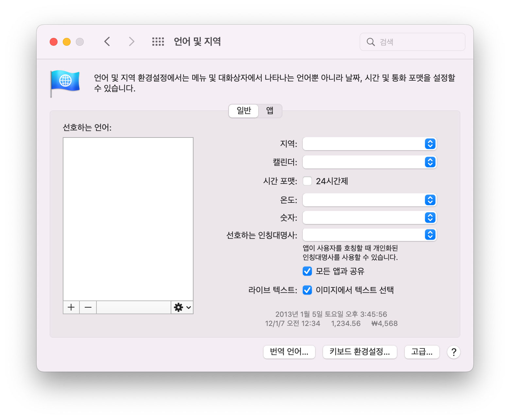Toggle the 24시간제 checkbox
Screen dimensions: 510x420
coord(307,181)
